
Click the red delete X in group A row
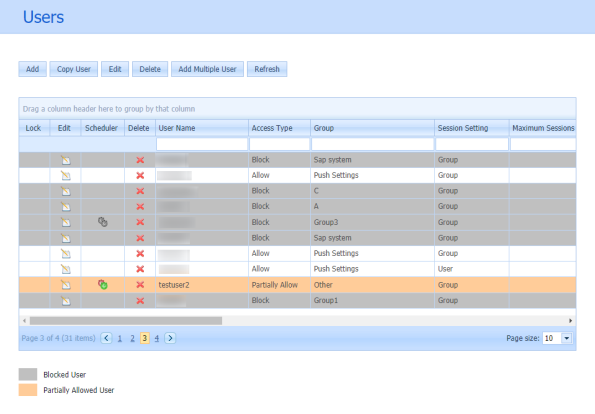[140, 206]
